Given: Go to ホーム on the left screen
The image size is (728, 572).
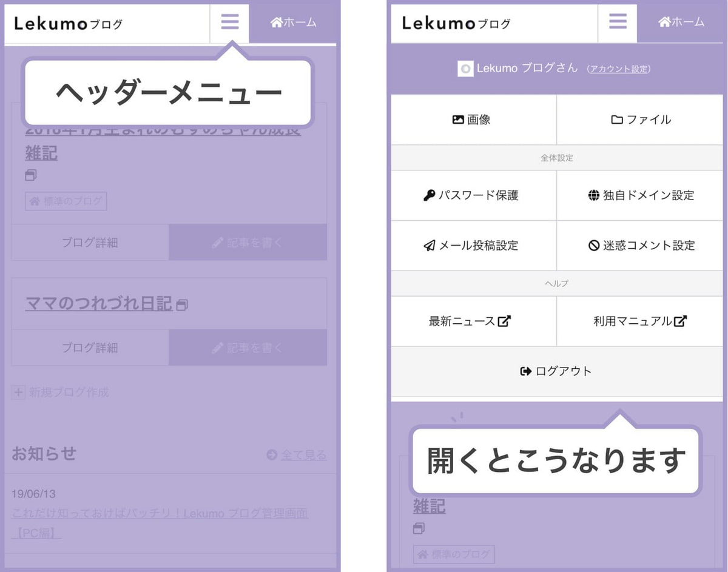Looking at the screenshot, I should pyautogui.click(x=294, y=22).
